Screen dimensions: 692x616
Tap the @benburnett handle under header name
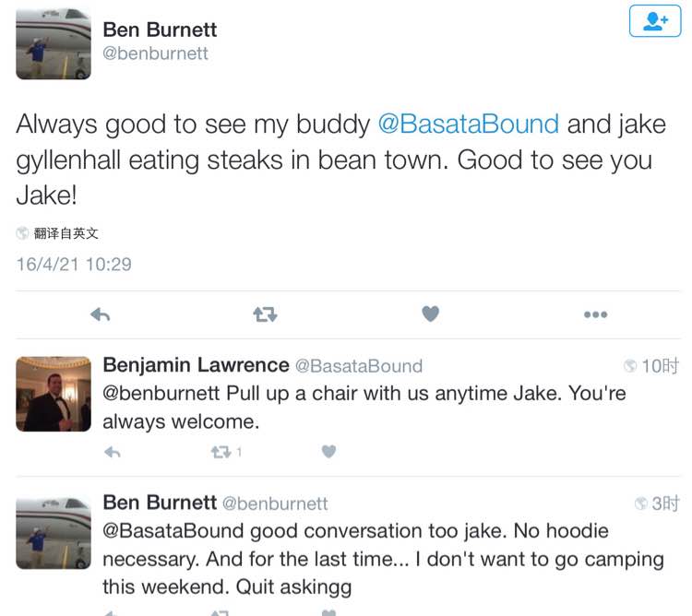pyautogui.click(x=155, y=53)
